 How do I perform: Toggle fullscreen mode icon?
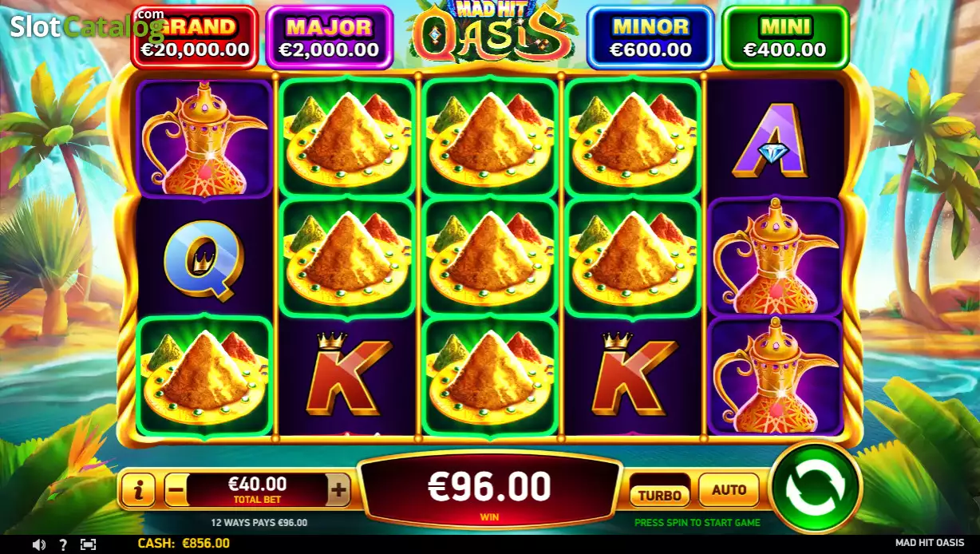pos(88,544)
